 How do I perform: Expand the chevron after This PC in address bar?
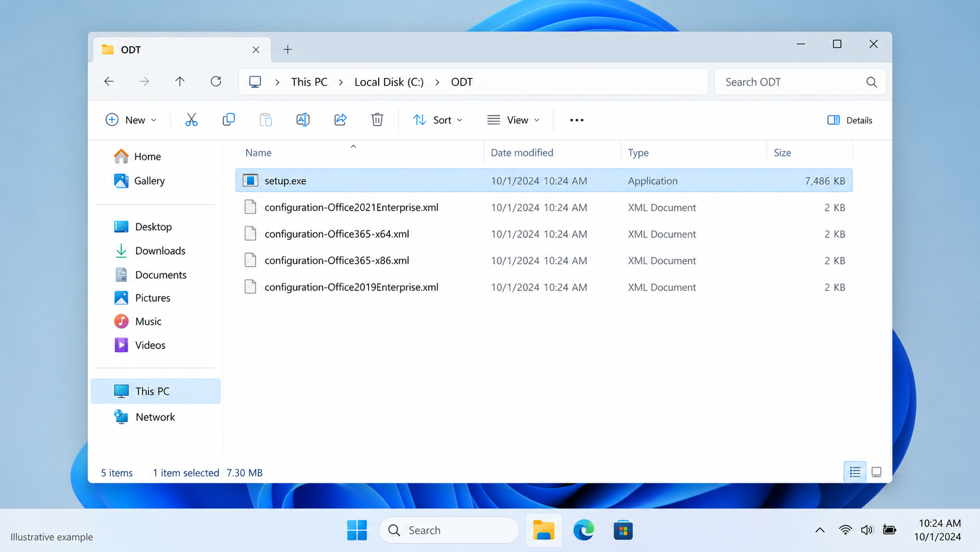point(341,82)
